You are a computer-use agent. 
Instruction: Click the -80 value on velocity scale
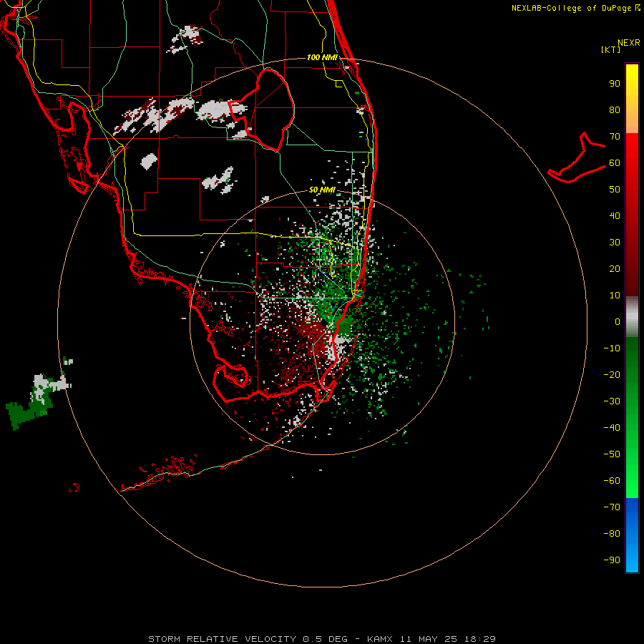coord(612,534)
